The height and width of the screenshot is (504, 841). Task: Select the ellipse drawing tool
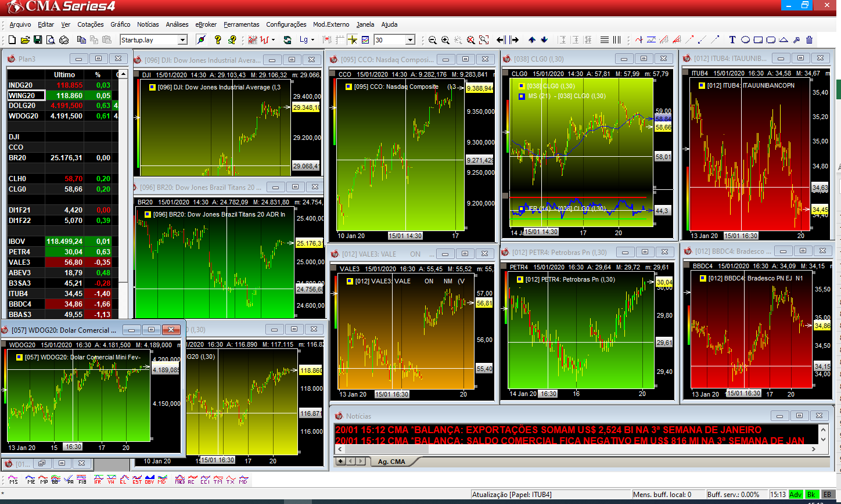[x=745, y=40]
